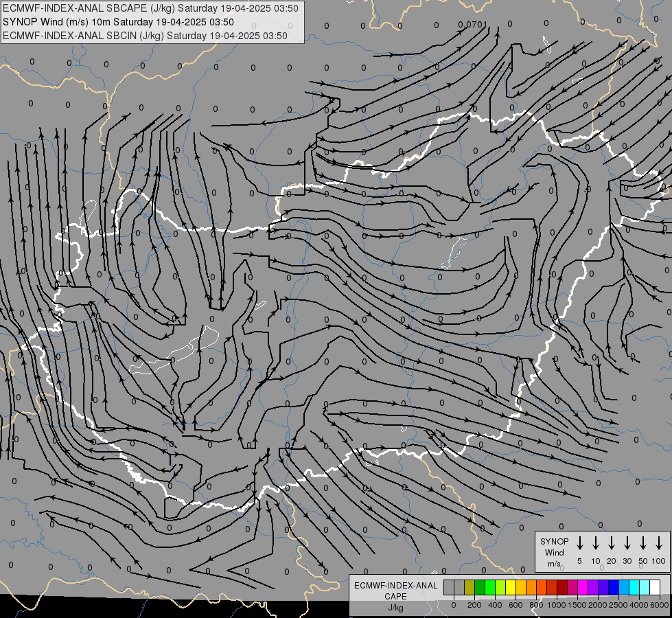Image resolution: width=672 pixels, height=618 pixels.
Task: Click the 2000 tick label in CAPE legend
Action: [598, 605]
